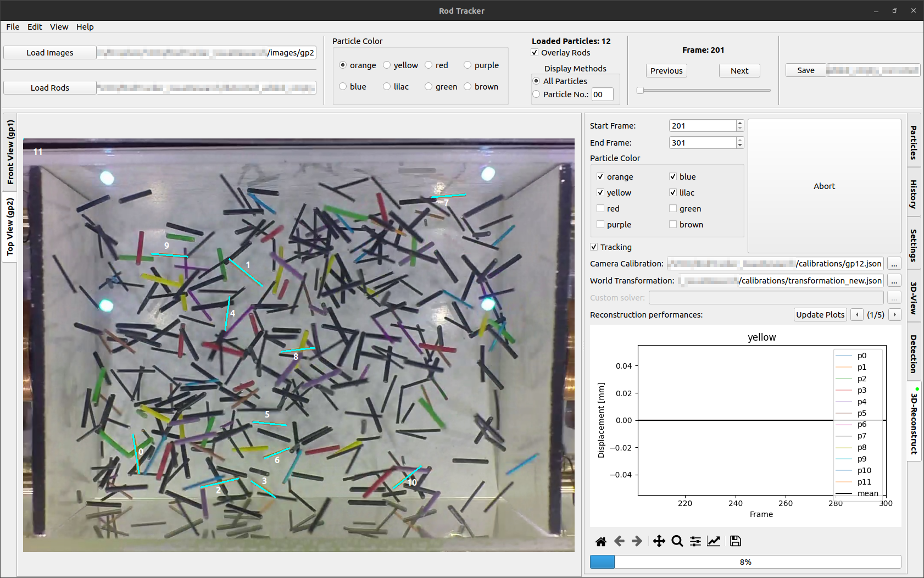Image resolution: width=924 pixels, height=578 pixels.
Task: Go forward to the next plot view arrow
Action: click(637, 542)
